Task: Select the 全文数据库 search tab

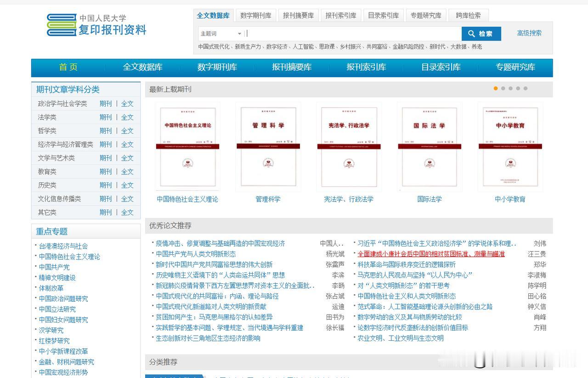Action: 213,15
